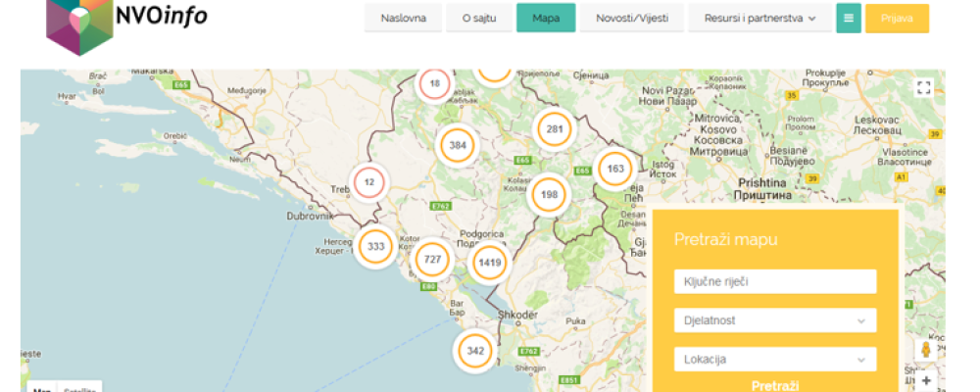Click the 163 cluster marker

pyautogui.click(x=614, y=169)
